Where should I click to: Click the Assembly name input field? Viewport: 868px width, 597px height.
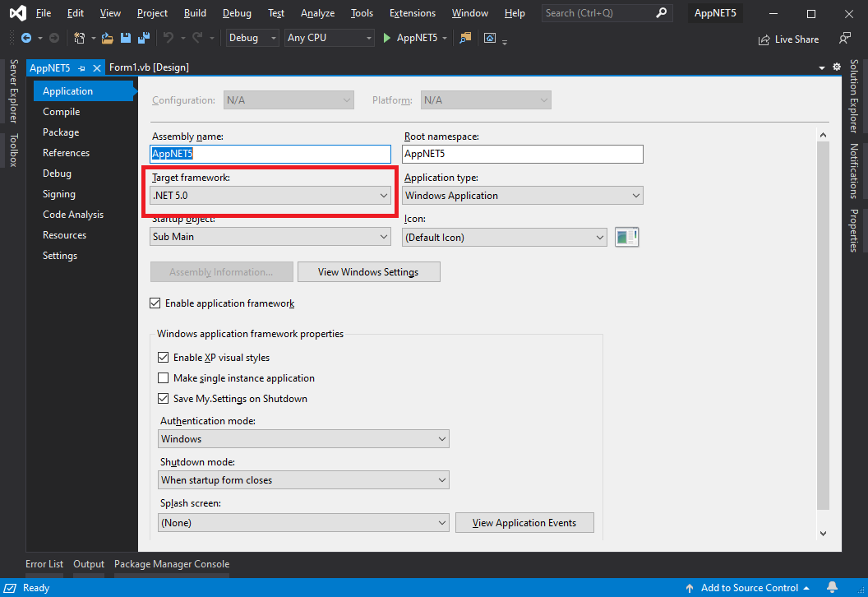click(x=270, y=154)
